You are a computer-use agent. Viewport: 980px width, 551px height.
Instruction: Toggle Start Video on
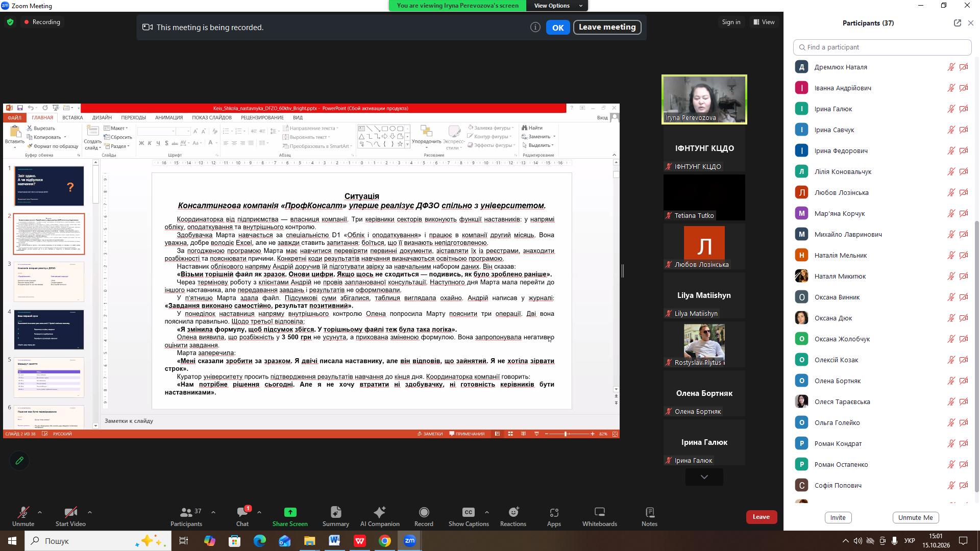70,516
